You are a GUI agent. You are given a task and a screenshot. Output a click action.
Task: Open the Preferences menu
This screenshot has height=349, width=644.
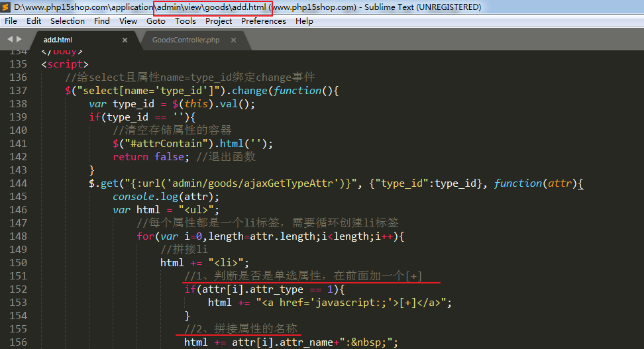[264, 21]
